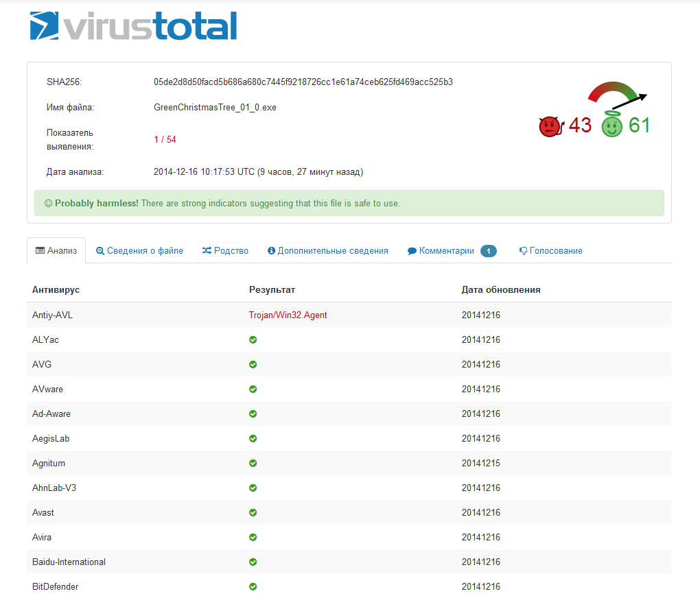Click the Probably harmless! banner text
This screenshot has width=700, height=598.
pos(97,204)
